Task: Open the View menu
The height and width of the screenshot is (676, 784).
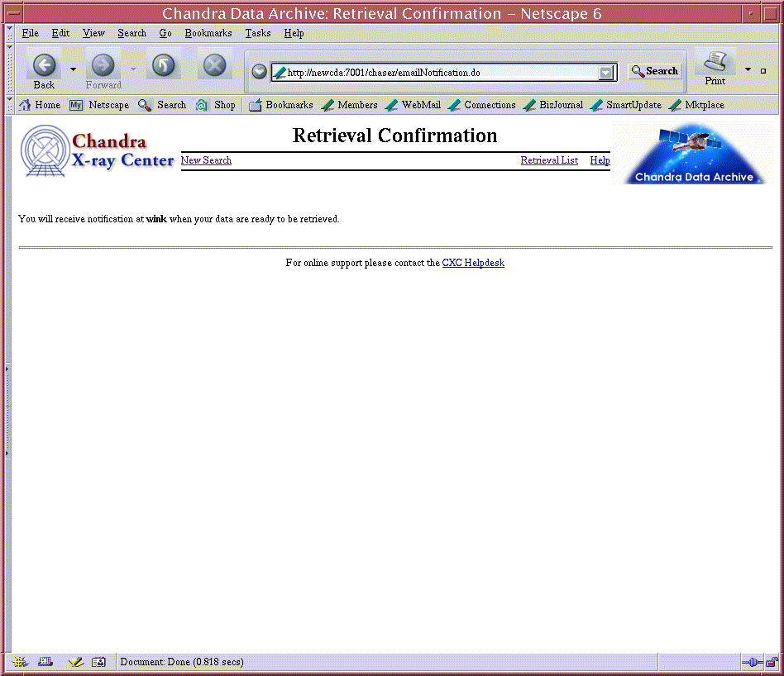Action: pos(93,33)
